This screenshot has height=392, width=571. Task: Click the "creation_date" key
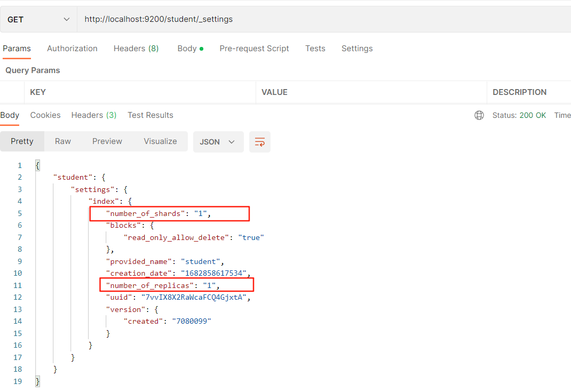[x=139, y=274]
